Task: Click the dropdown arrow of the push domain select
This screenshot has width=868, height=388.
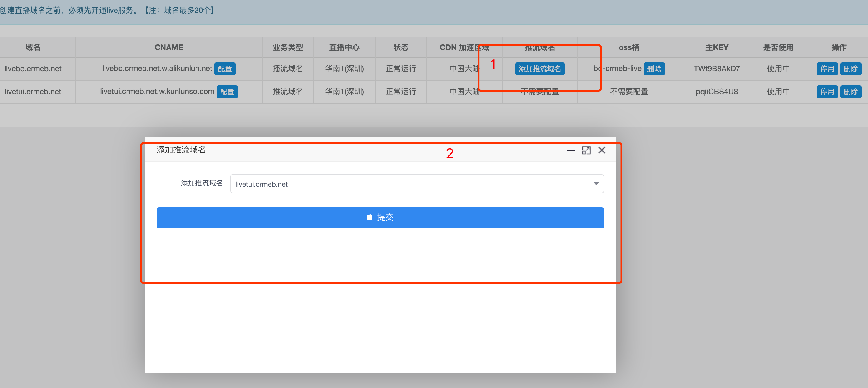Action: click(596, 184)
